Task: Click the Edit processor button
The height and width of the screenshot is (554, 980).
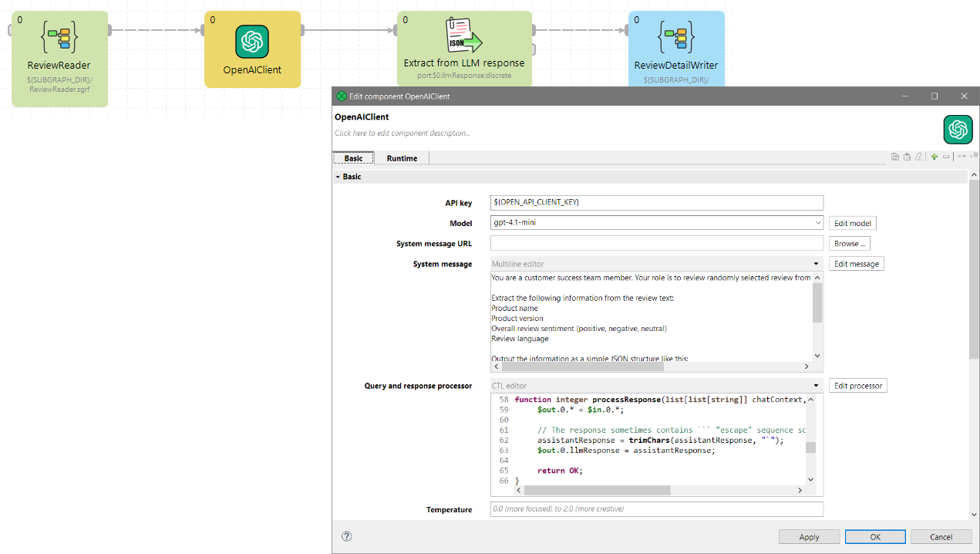Action: click(x=858, y=386)
